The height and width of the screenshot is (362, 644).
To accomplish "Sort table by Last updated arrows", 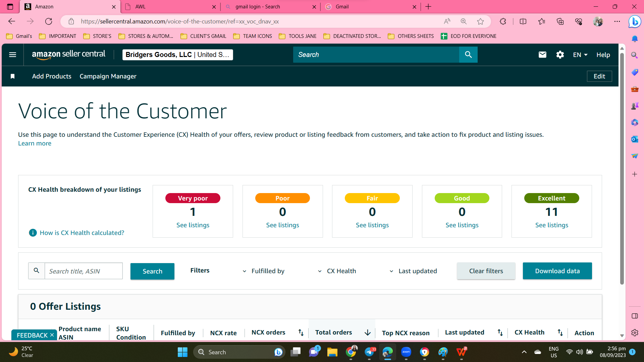I will click(x=500, y=333).
